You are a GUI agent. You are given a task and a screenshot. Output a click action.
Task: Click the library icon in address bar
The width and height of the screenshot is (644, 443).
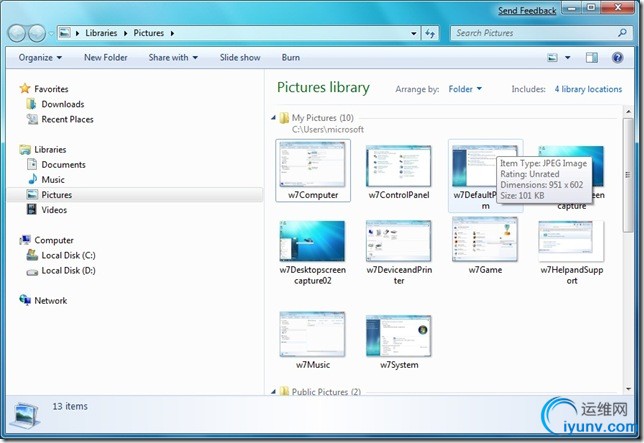tap(64, 33)
